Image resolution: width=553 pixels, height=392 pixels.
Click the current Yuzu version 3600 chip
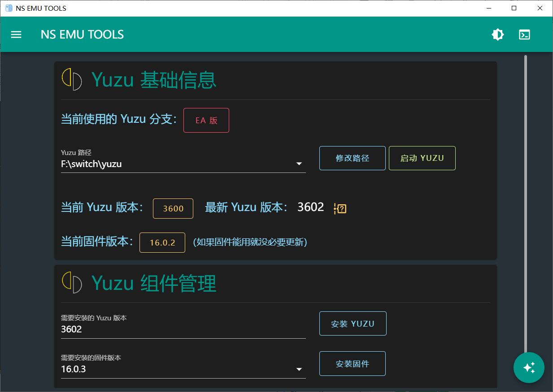point(173,208)
